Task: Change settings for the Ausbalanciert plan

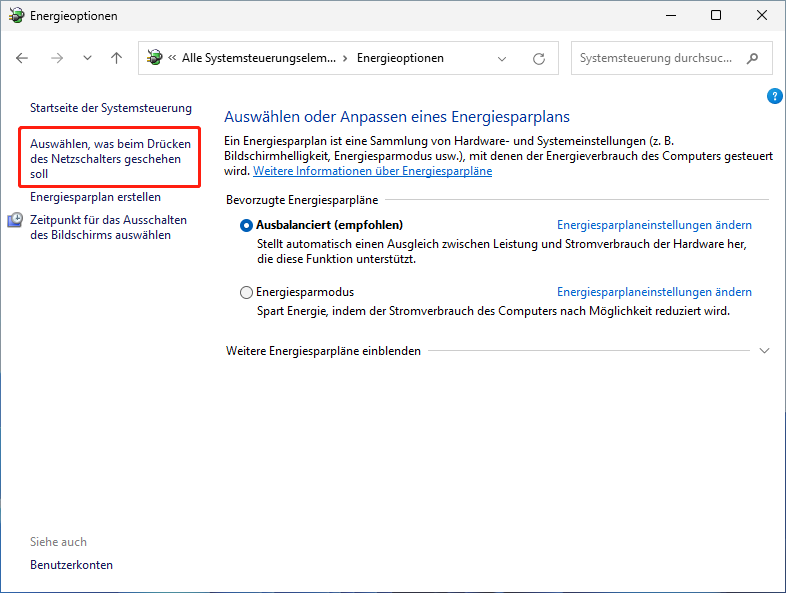Action: 654,225
